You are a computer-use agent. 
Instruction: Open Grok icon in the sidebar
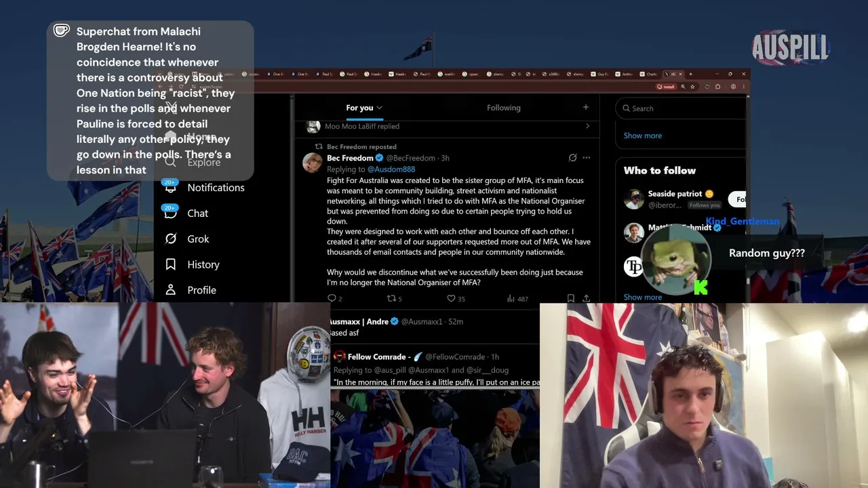[x=171, y=239]
